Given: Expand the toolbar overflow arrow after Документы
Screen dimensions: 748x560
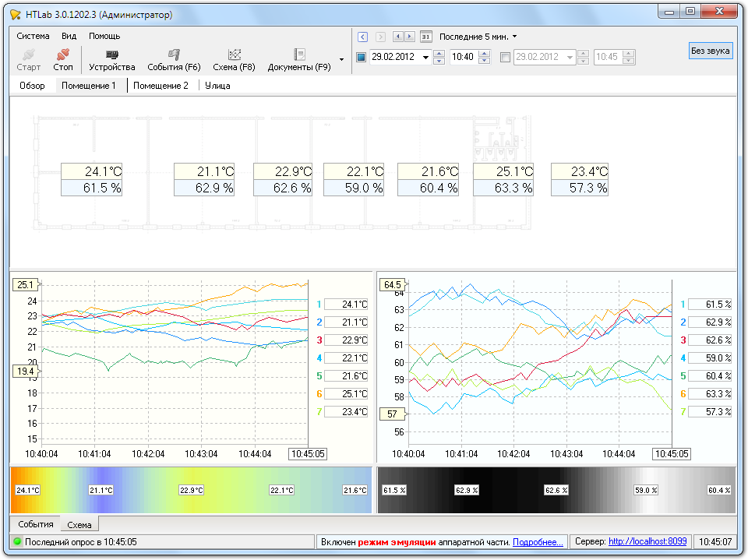Looking at the screenshot, I should (341, 60).
